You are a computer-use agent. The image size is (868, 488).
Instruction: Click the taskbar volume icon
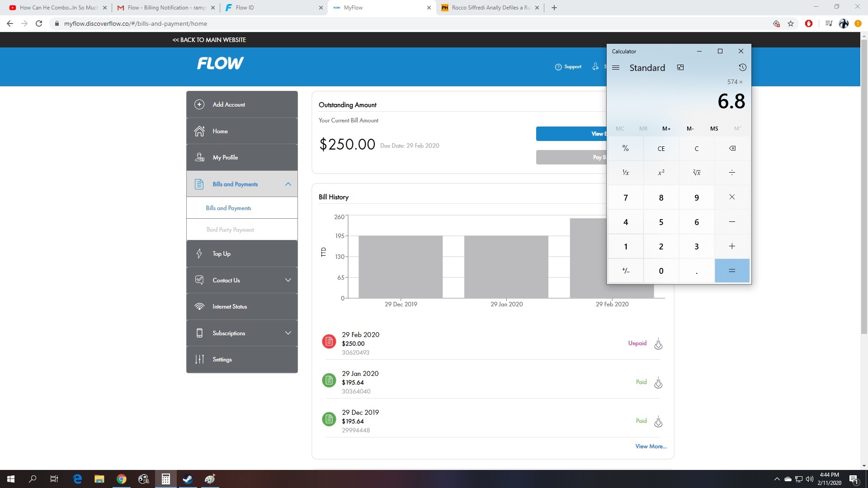coord(809,479)
